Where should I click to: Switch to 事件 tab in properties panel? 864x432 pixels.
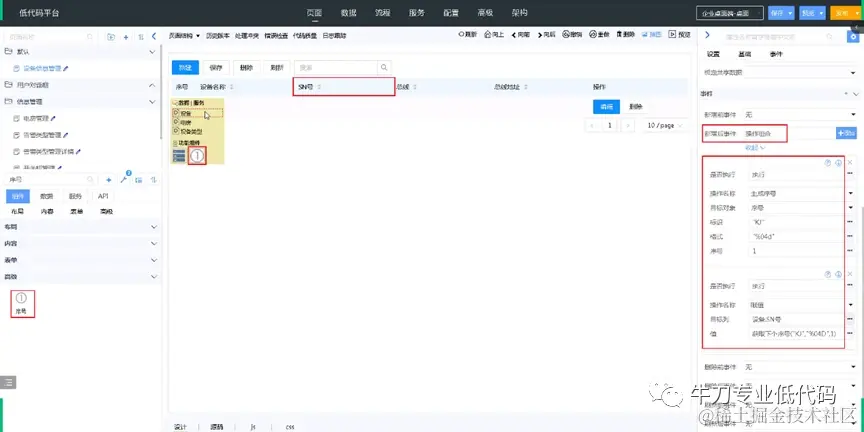coord(776,54)
